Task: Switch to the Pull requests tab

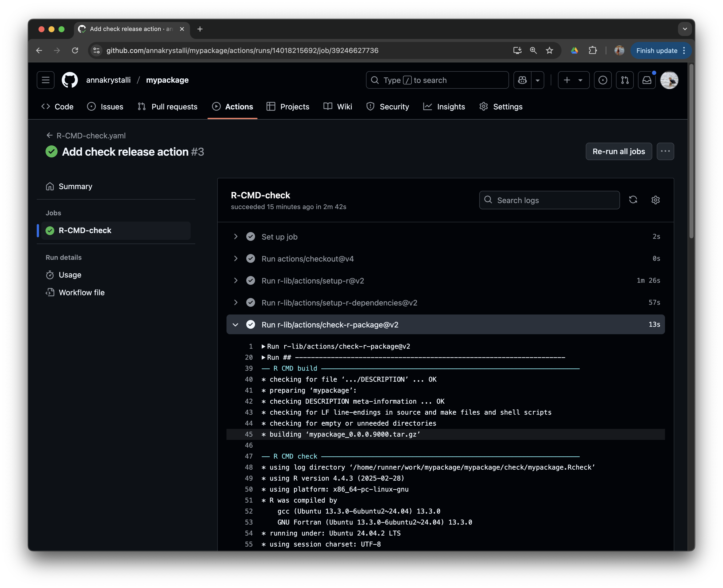Action: click(x=167, y=107)
